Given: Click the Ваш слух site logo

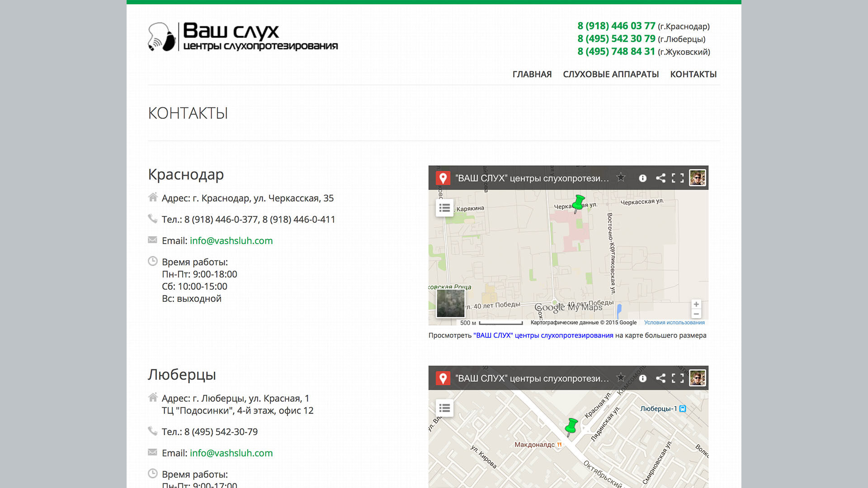Looking at the screenshot, I should tap(243, 37).
